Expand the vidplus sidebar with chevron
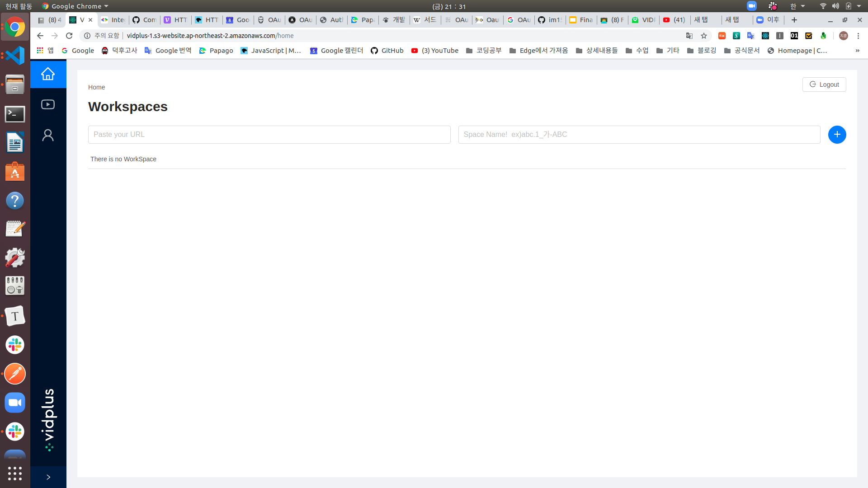Viewport: 868px width, 488px height. 48,477
